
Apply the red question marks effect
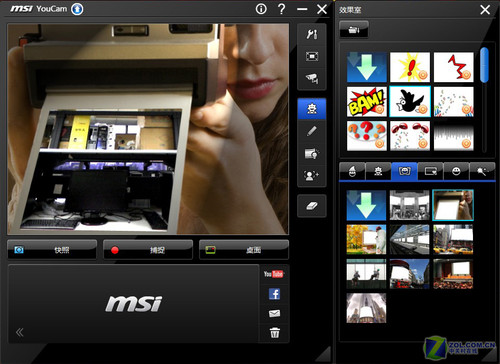367,136
